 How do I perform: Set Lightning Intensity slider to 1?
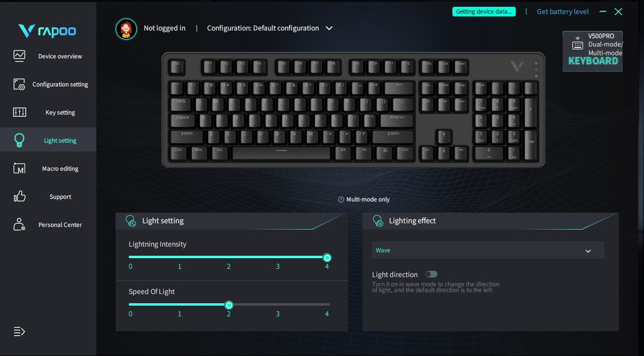tap(180, 257)
